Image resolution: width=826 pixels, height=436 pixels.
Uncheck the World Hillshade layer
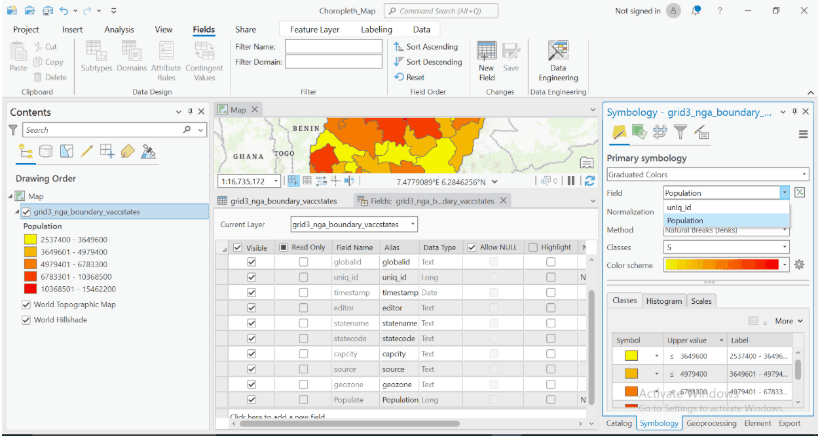26,321
